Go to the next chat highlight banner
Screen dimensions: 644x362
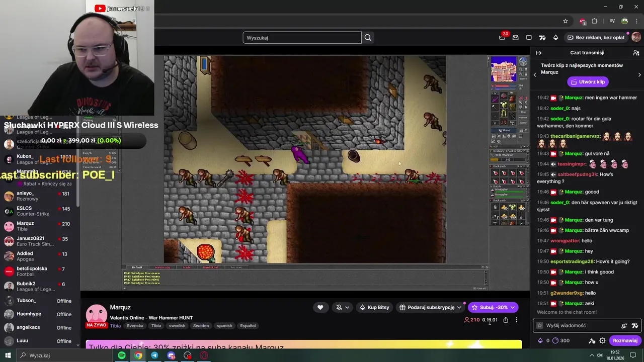[639, 75]
